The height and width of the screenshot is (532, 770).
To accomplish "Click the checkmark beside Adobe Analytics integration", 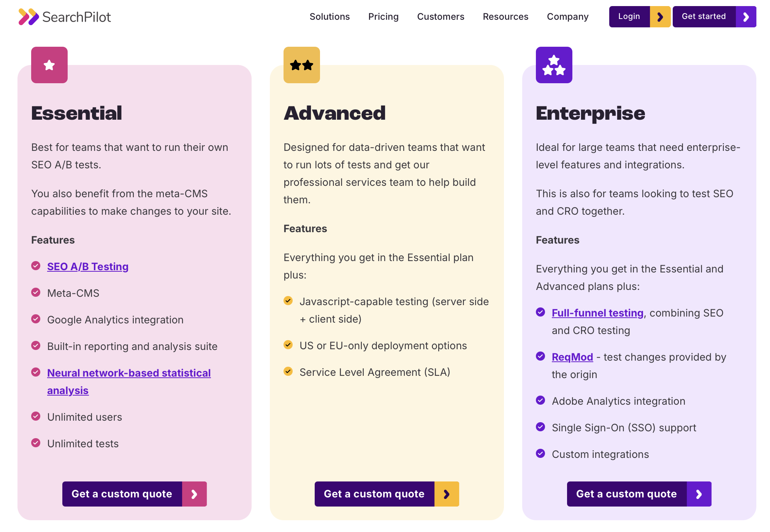I will (540, 400).
